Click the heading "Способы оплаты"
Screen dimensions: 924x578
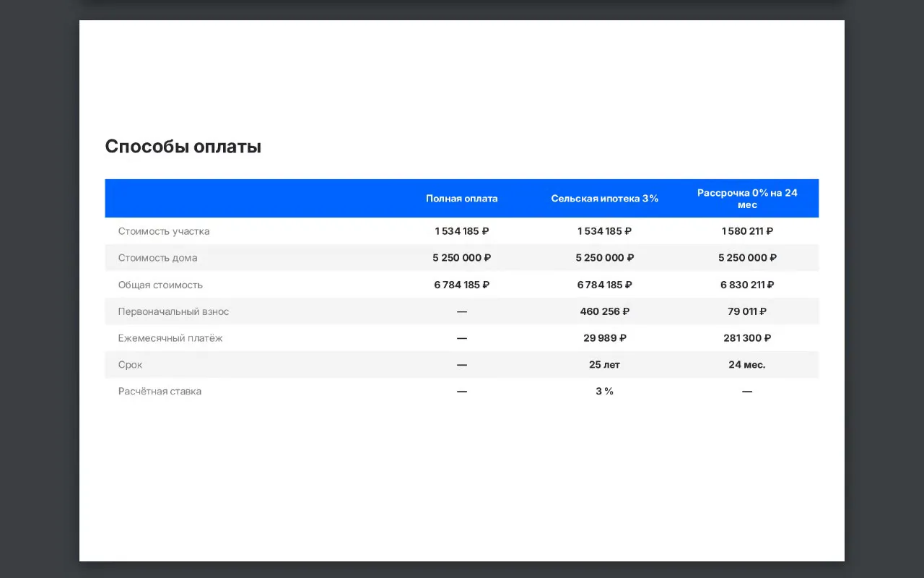click(x=183, y=147)
